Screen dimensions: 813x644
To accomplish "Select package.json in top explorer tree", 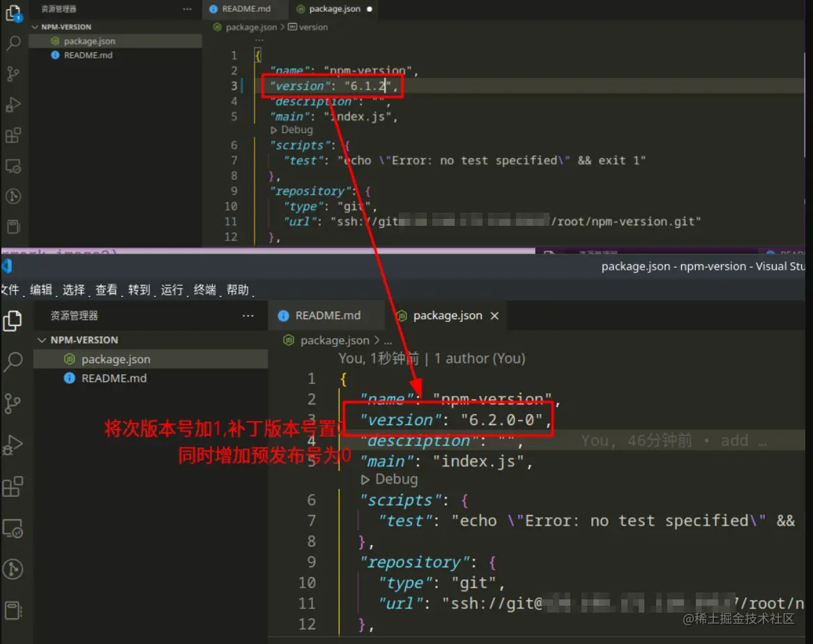I will click(114, 41).
